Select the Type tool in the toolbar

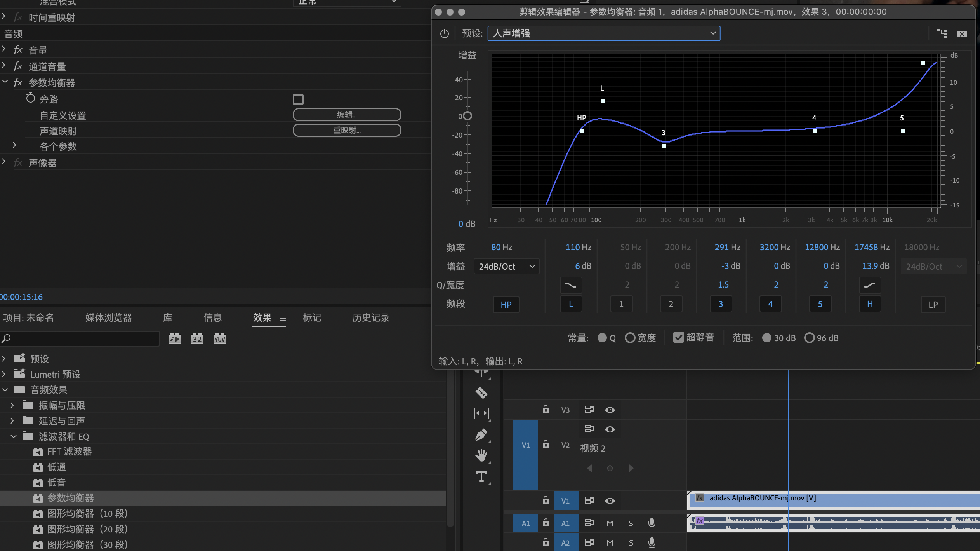[481, 476]
